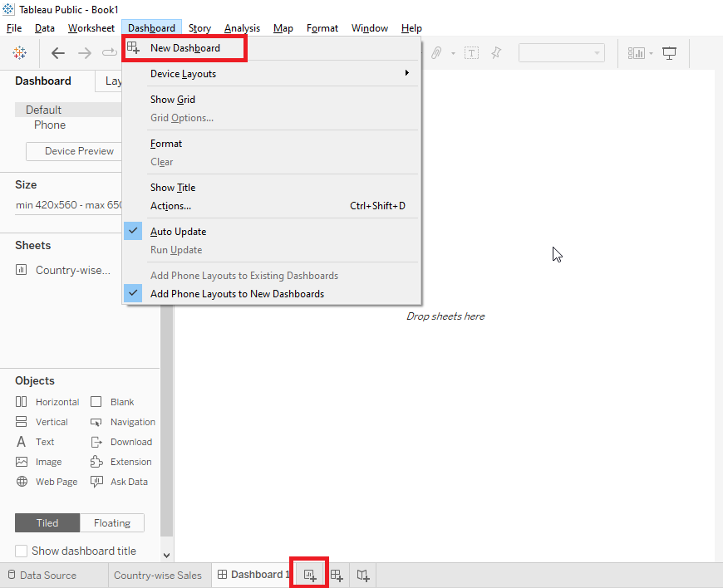Viewport: 723px width, 588px height.
Task: Click the text label [T] toolbar icon
Action: pos(471,53)
